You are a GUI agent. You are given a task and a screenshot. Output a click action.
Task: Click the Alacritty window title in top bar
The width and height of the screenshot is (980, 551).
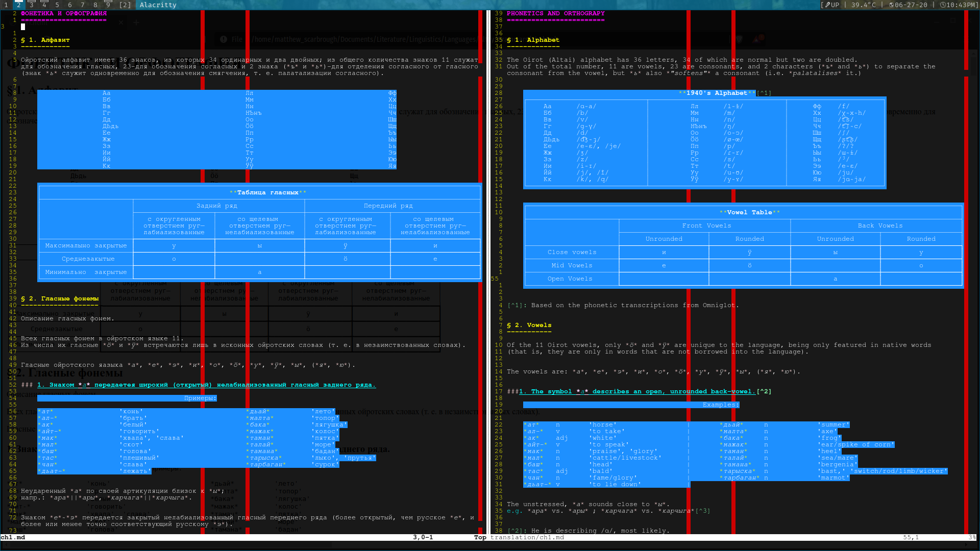(x=158, y=5)
